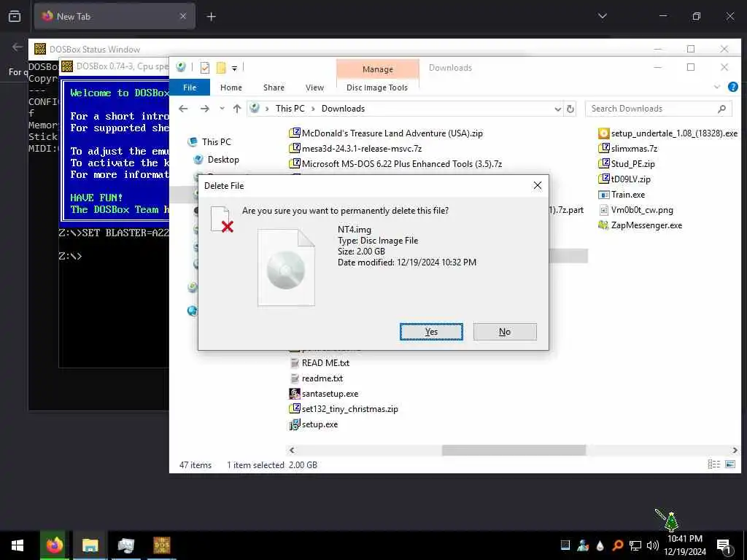Open recent locations dropdown arrow
The image size is (747, 560).
(222, 109)
